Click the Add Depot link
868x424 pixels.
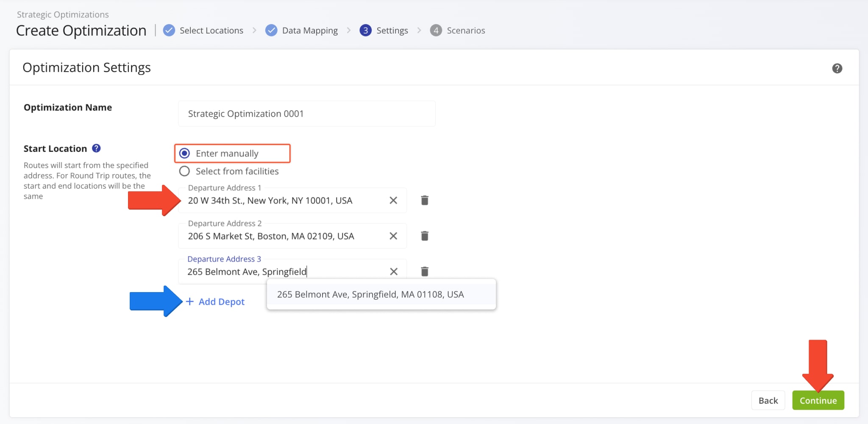coord(221,301)
